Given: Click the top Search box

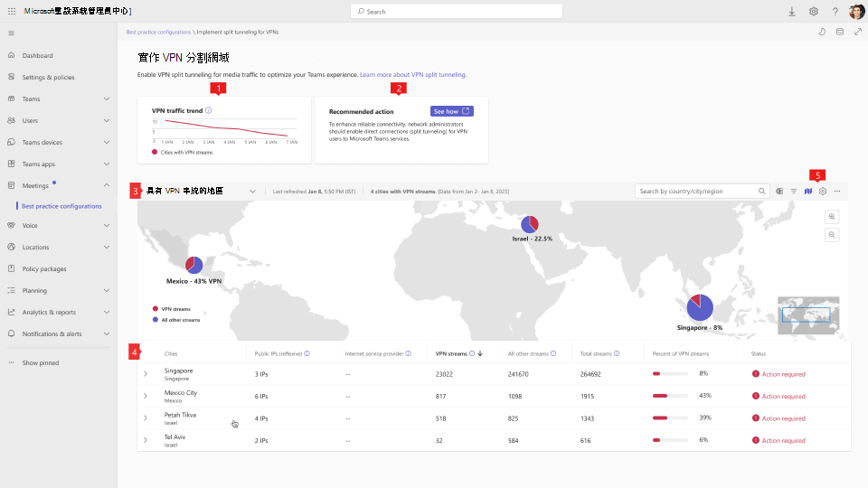Looking at the screenshot, I should point(457,12).
